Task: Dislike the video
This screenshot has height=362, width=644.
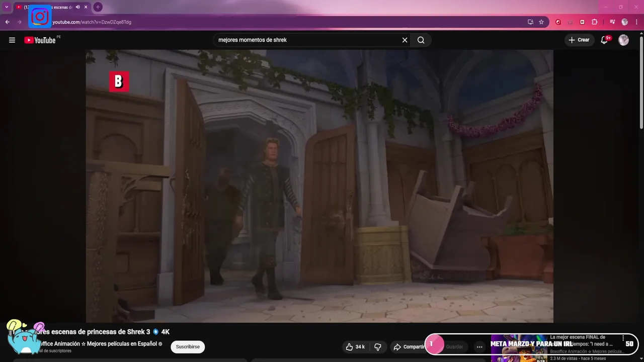Action: click(378, 347)
